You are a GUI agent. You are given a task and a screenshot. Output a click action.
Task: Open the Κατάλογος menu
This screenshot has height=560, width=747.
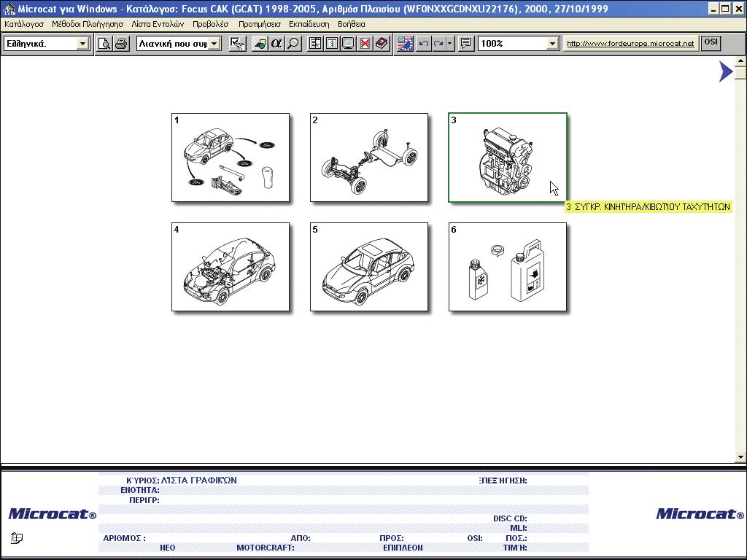(24, 24)
